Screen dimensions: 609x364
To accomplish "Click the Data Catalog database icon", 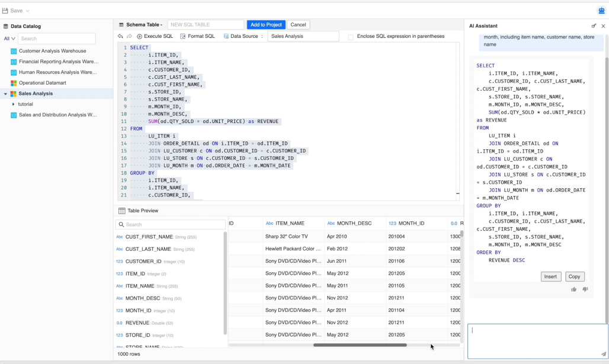I will (x=6, y=27).
